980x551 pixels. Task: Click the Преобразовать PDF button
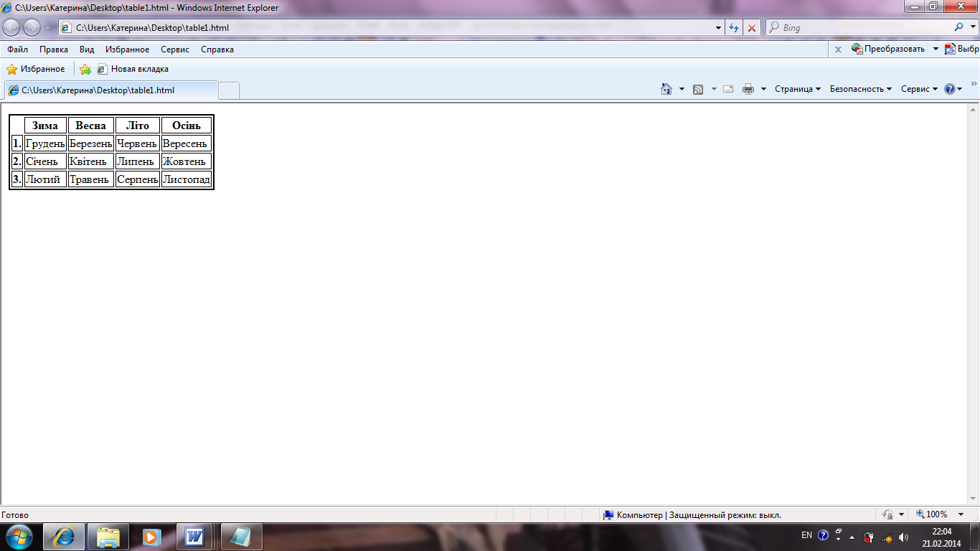pos(888,49)
